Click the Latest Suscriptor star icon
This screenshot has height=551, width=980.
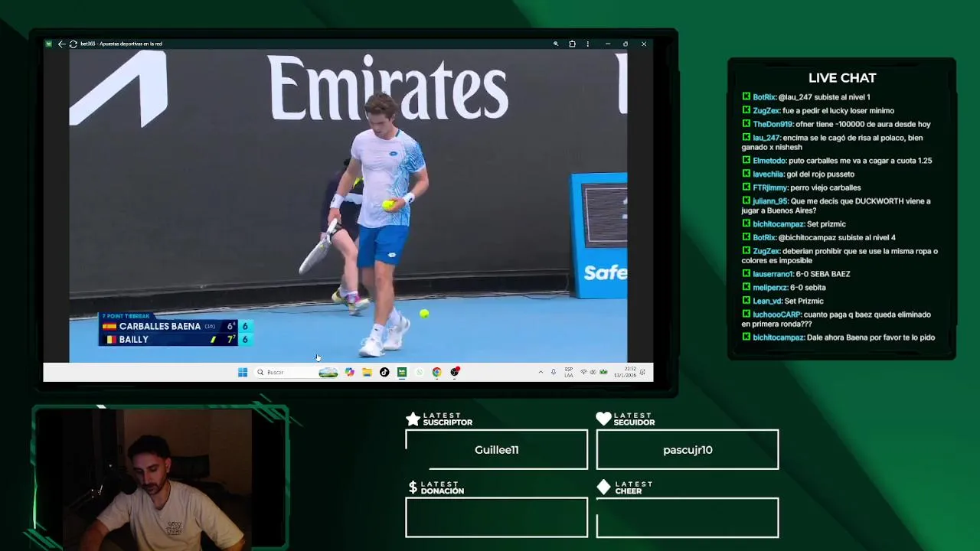(x=413, y=419)
